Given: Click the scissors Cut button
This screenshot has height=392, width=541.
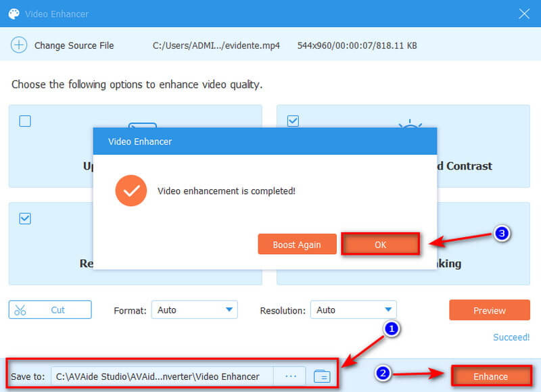Looking at the screenshot, I should [x=50, y=310].
